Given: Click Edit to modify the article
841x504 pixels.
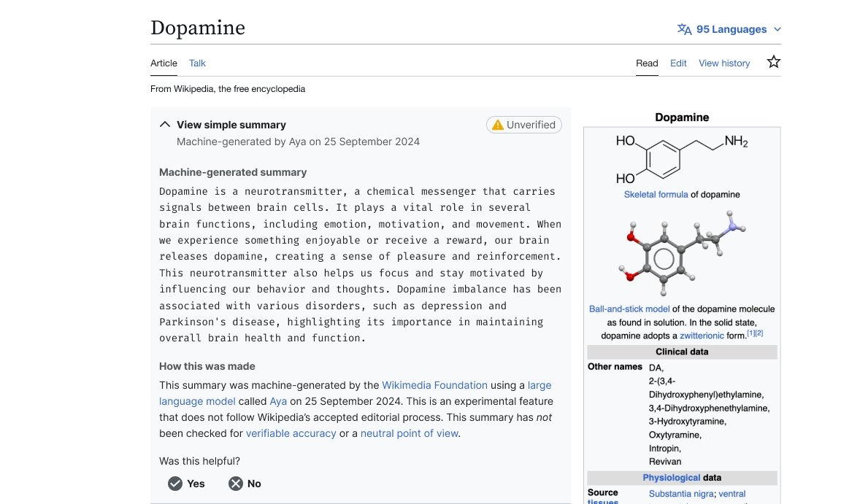Looking at the screenshot, I should click(x=678, y=63).
